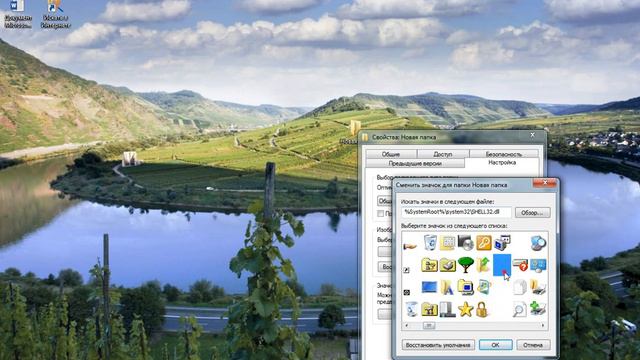This screenshot has width=640, height=360.
Task: Open the Общие tab in properties window
Action: click(391, 154)
